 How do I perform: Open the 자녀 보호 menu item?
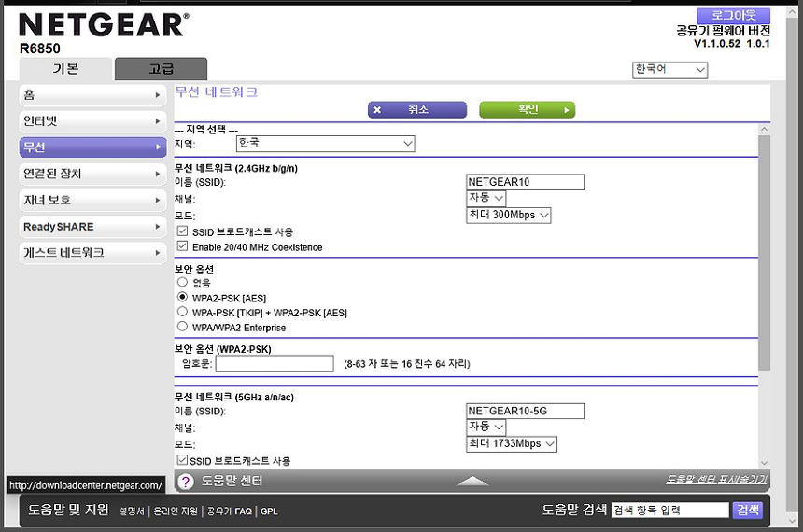click(93, 201)
